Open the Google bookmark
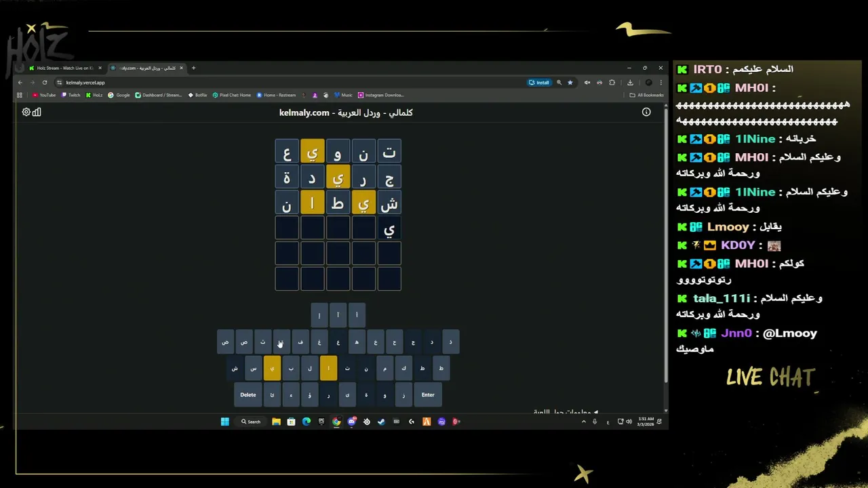Screen dimensions: 868x488 point(119,95)
